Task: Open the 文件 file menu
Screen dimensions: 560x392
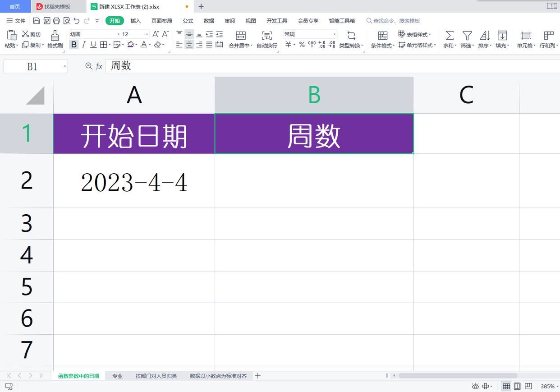Action: click(16, 21)
